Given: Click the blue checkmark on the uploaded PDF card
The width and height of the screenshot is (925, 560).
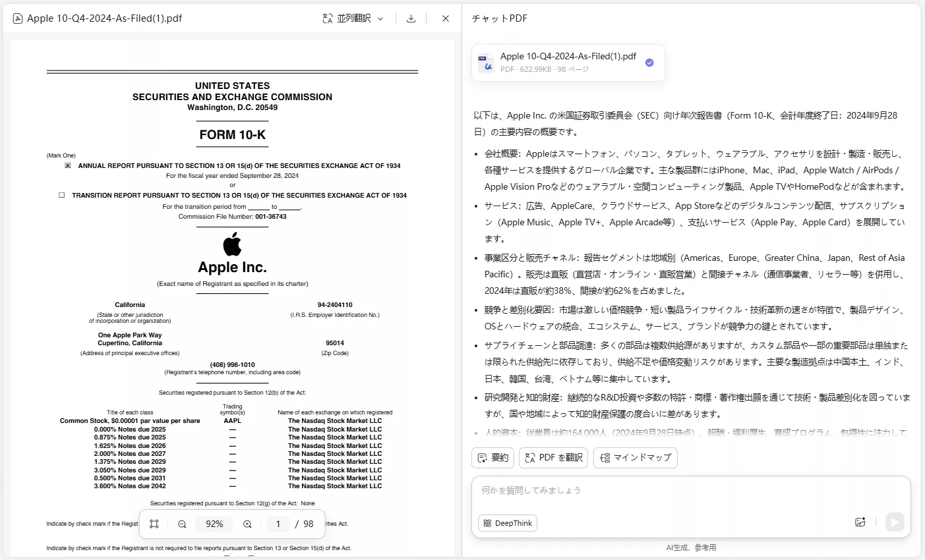Looking at the screenshot, I should tap(649, 63).
